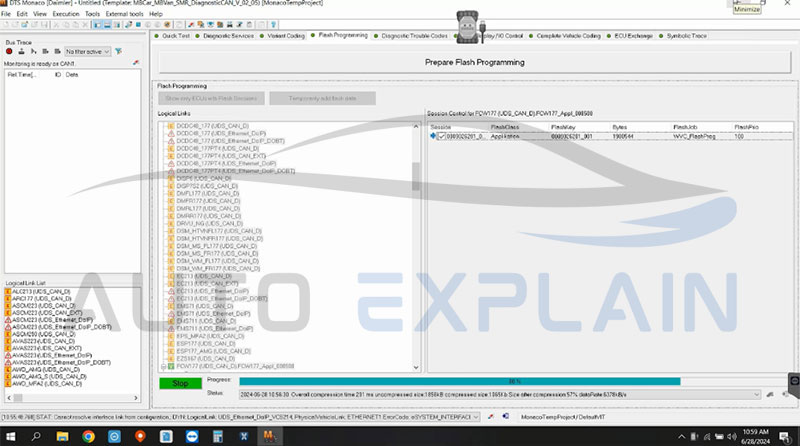Open File Explorer from the taskbar
This screenshot has height=446, width=800.
click(62, 436)
